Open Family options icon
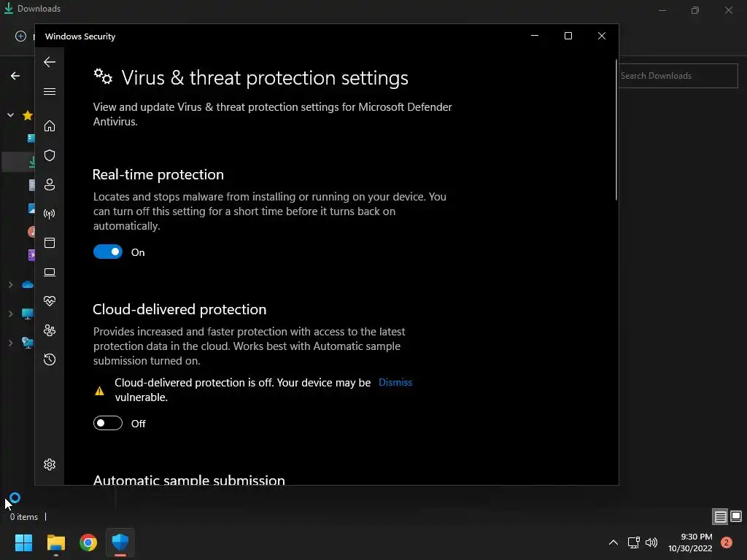This screenshot has height=560, width=747. click(x=50, y=330)
